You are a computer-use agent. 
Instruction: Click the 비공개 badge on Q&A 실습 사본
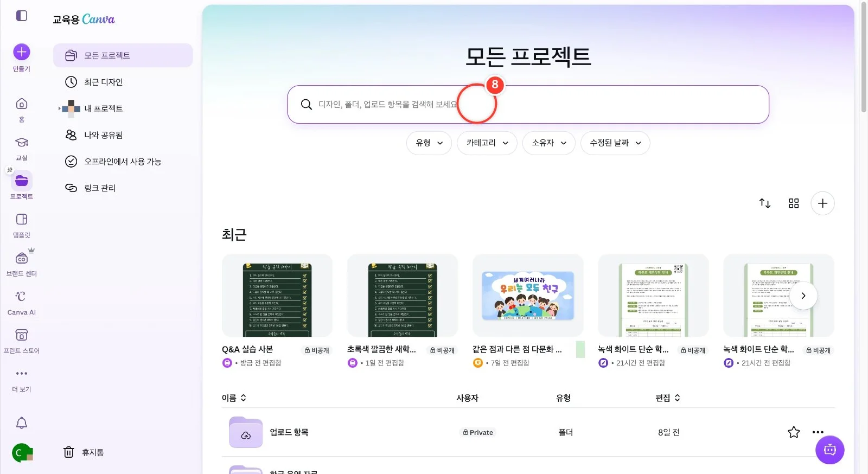pos(317,350)
